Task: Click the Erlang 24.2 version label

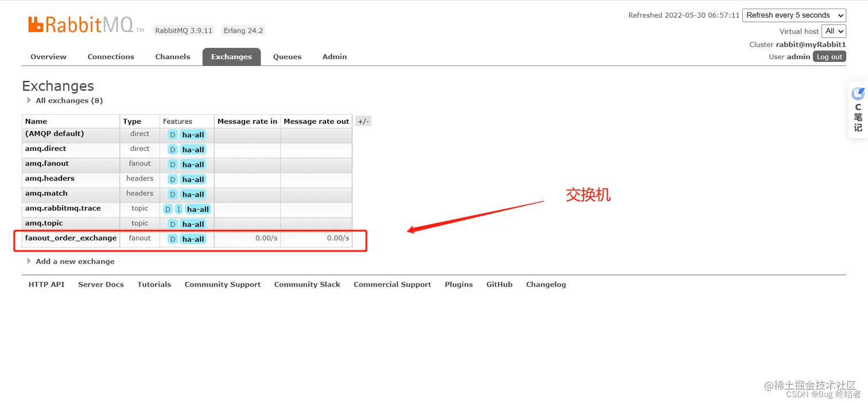Action: point(243,30)
